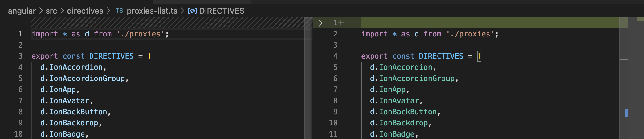The width and height of the screenshot is (644, 139).
Task: Click the blue marker in the overview ruler
Action: click(626, 113)
